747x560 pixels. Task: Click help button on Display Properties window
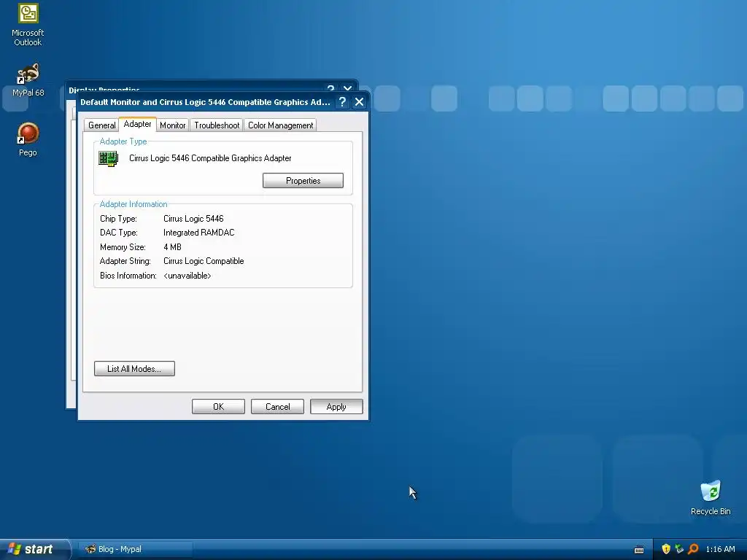click(x=330, y=87)
